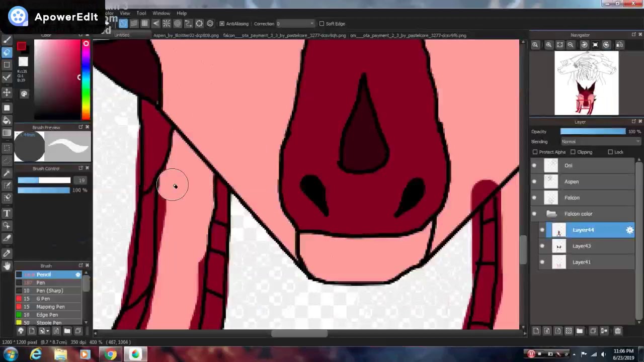Image resolution: width=644 pixels, height=362 pixels.
Task: Open the Window menu
Action: point(161,13)
